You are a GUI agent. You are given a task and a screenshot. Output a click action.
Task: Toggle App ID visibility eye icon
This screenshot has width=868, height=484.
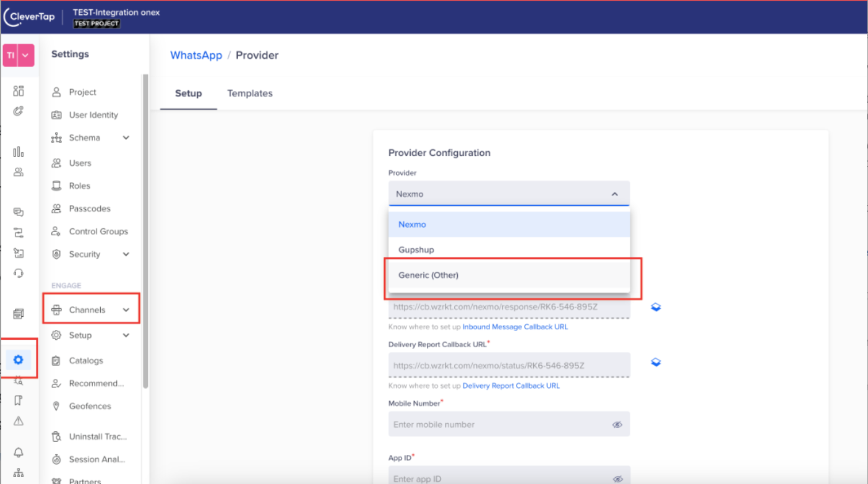tap(617, 478)
